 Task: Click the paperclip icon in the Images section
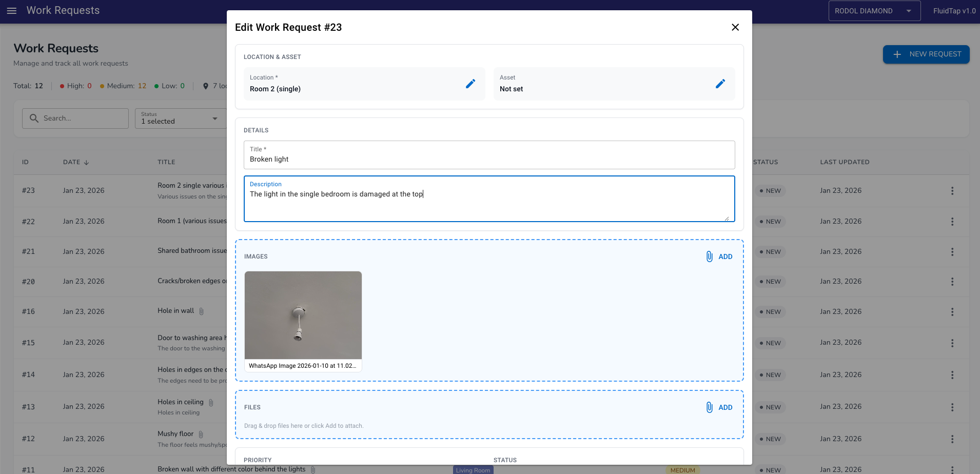click(710, 256)
